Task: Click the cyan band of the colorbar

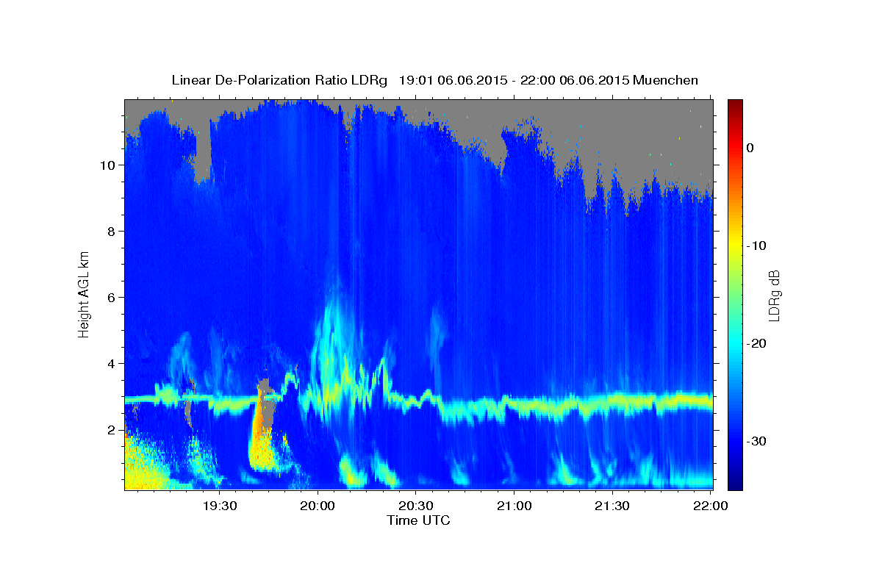Action: (x=735, y=343)
